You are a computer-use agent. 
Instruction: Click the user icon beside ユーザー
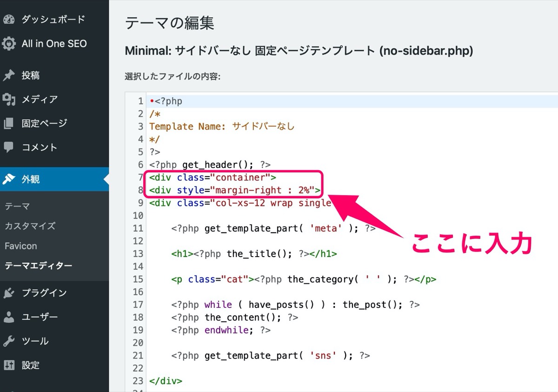click(8, 317)
